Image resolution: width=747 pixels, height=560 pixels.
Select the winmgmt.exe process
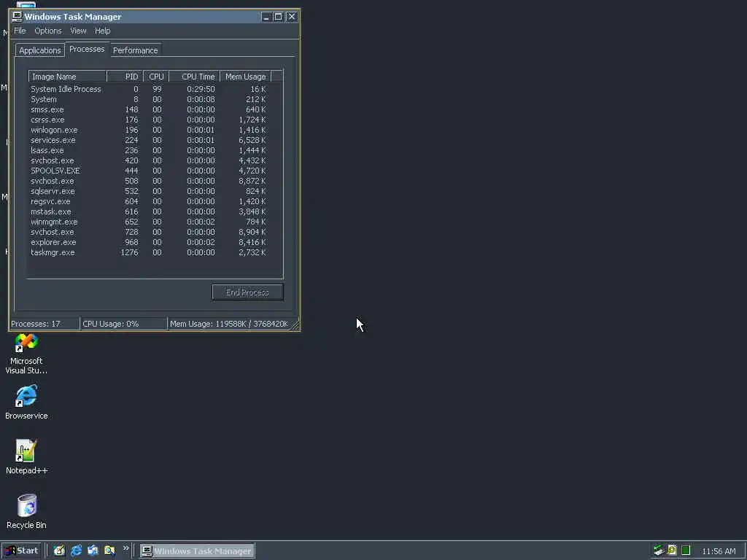coord(149,222)
